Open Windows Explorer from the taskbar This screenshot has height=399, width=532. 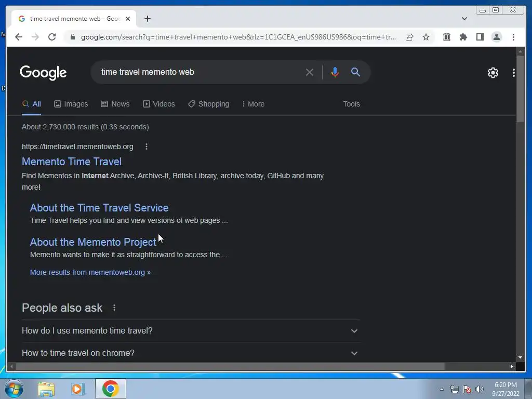pos(46,389)
